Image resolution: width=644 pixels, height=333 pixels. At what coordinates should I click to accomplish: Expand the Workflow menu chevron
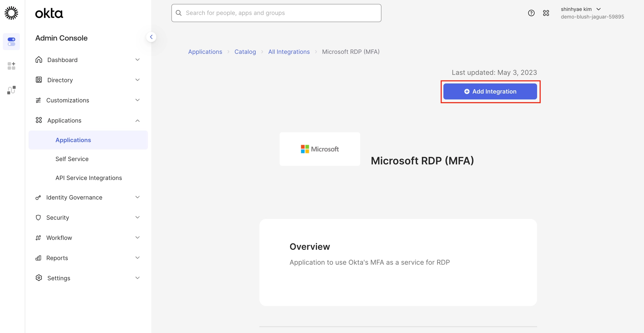click(x=137, y=238)
